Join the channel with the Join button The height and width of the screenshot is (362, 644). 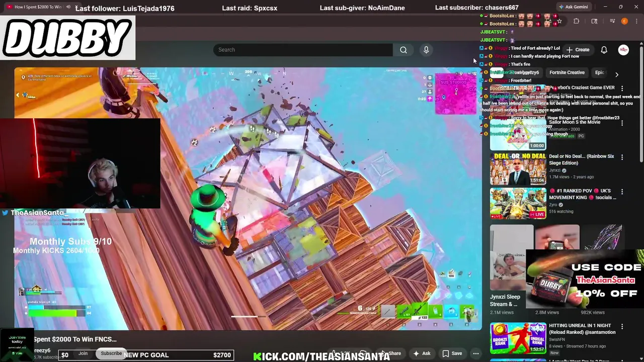pyautogui.click(x=83, y=353)
